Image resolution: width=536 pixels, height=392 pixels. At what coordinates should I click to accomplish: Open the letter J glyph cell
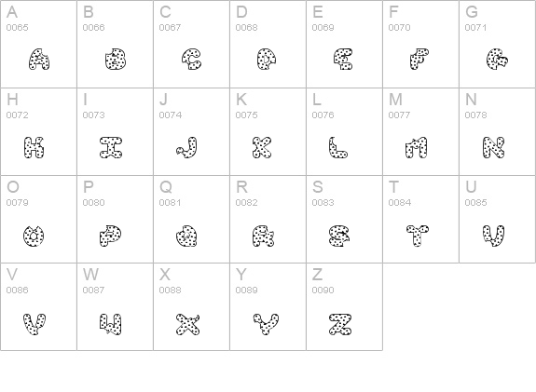191,132
